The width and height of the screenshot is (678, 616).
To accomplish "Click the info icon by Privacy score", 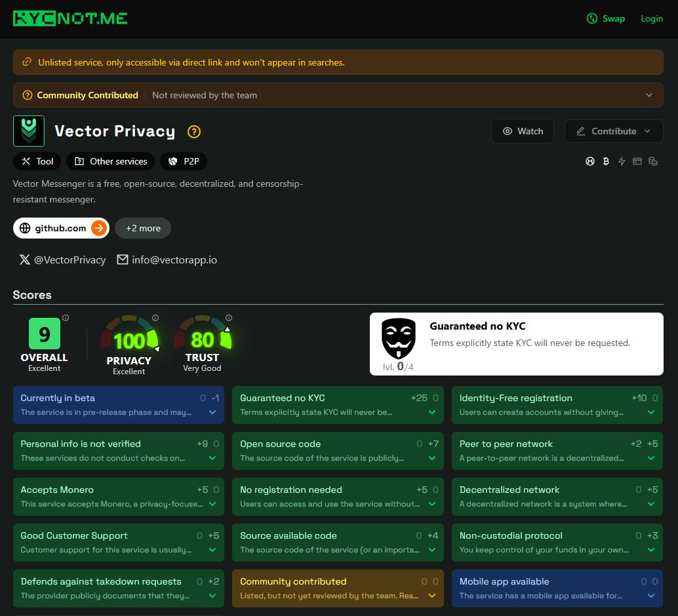I will [x=155, y=318].
